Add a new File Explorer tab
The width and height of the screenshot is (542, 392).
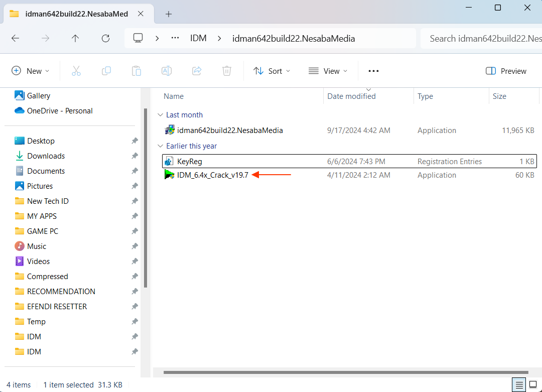coord(168,14)
